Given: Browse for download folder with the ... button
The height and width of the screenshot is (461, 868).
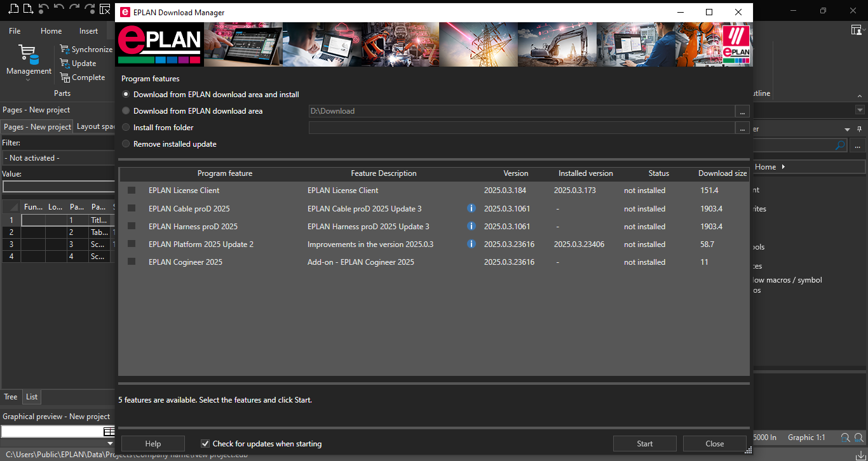Looking at the screenshot, I should click(742, 111).
